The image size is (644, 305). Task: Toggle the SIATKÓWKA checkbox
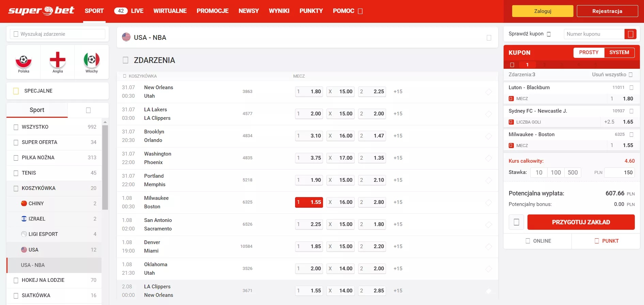tap(16, 295)
